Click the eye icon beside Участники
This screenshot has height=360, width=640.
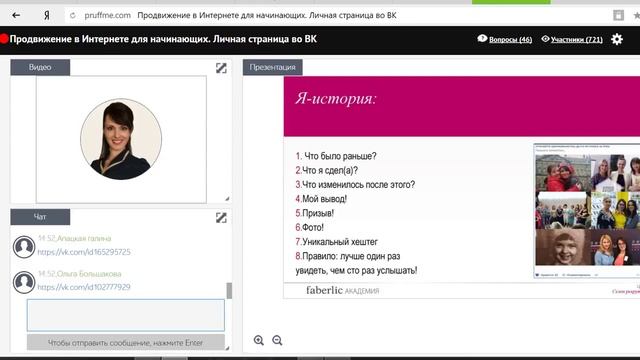pyautogui.click(x=545, y=39)
